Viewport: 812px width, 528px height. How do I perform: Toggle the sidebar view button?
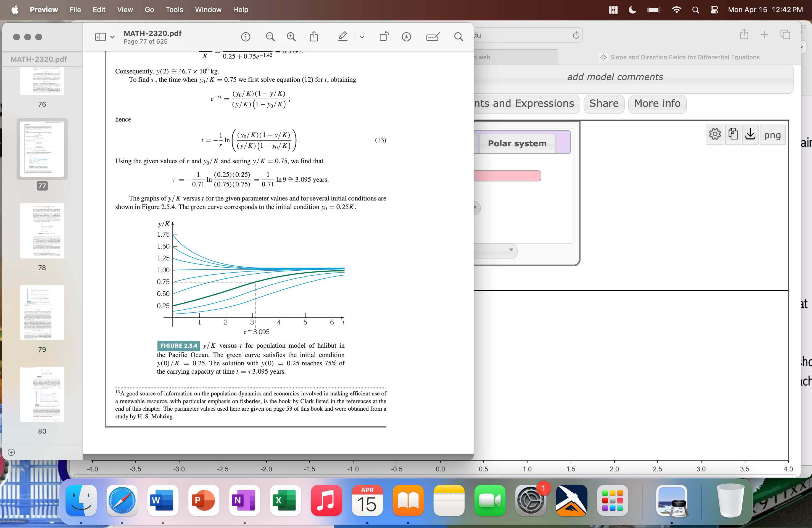(100, 37)
